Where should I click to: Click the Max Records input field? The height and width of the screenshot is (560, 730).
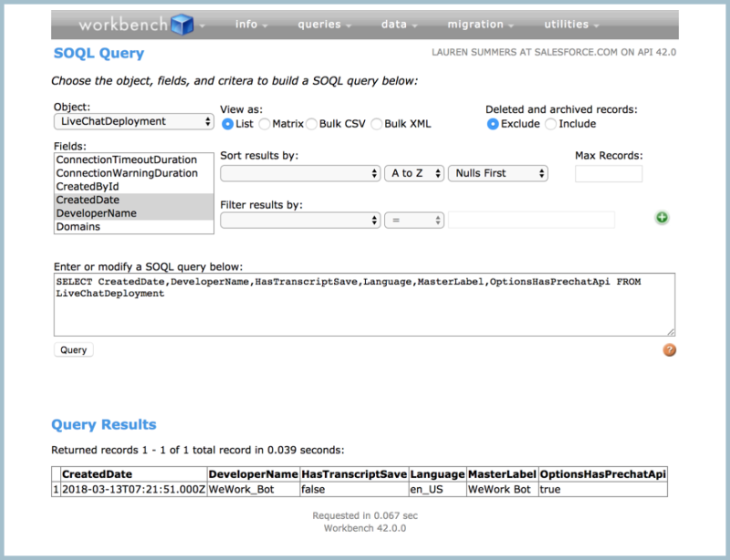click(609, 173)
